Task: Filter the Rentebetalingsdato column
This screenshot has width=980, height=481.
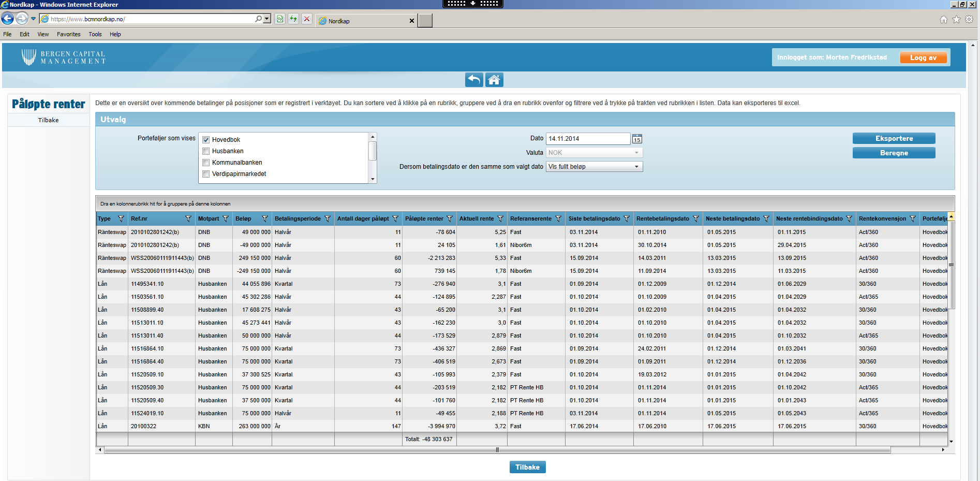Action: point(696,218)
